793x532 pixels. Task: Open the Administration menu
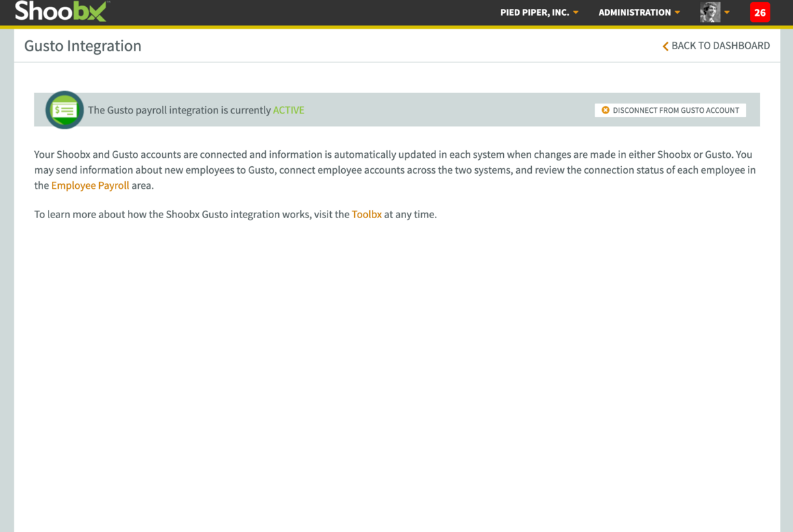click(639, 12)
